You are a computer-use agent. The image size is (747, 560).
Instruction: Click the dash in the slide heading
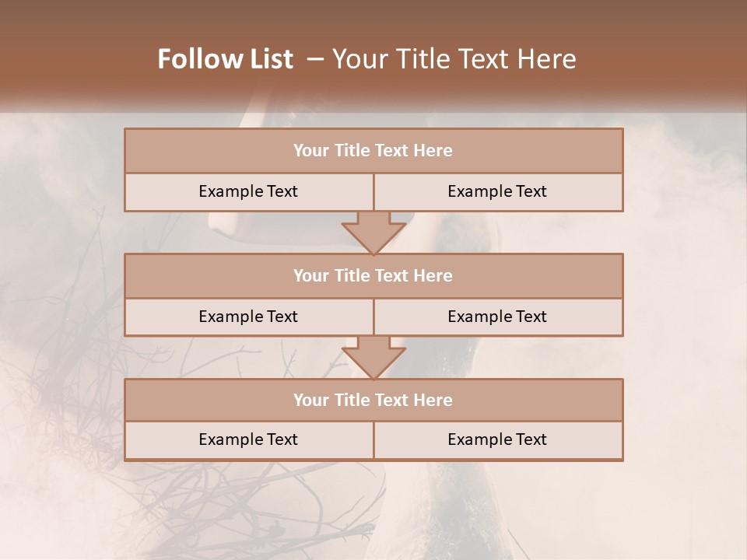coord(315,60)
